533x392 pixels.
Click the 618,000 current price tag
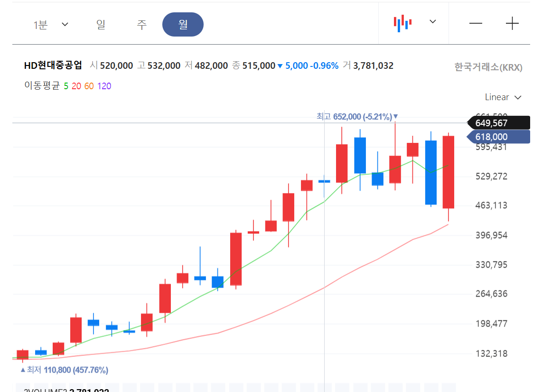click(x=499, y=137)
